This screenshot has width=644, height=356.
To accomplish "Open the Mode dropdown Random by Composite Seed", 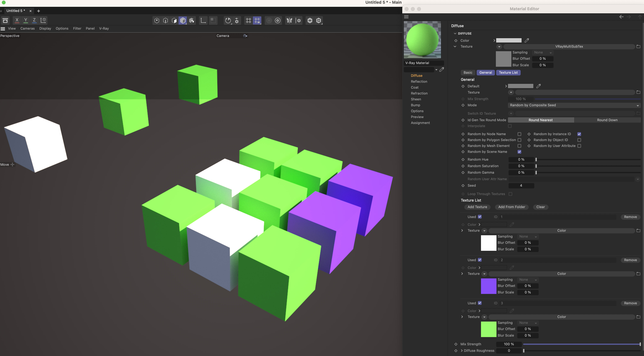I will [x=574, y=105].
